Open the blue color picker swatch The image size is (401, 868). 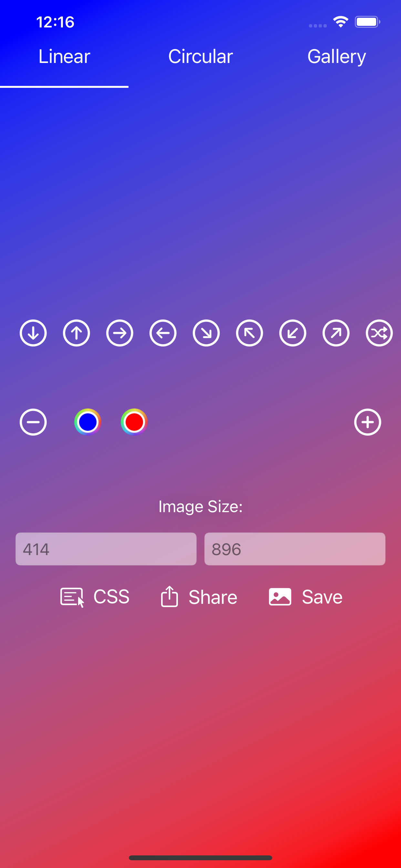tap(87, 422)
